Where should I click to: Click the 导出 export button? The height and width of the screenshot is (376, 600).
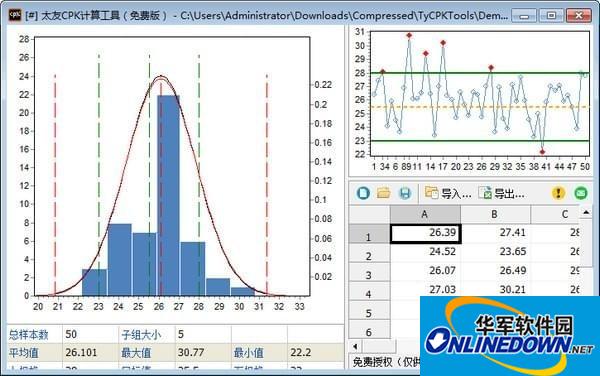tap(501, 193)
